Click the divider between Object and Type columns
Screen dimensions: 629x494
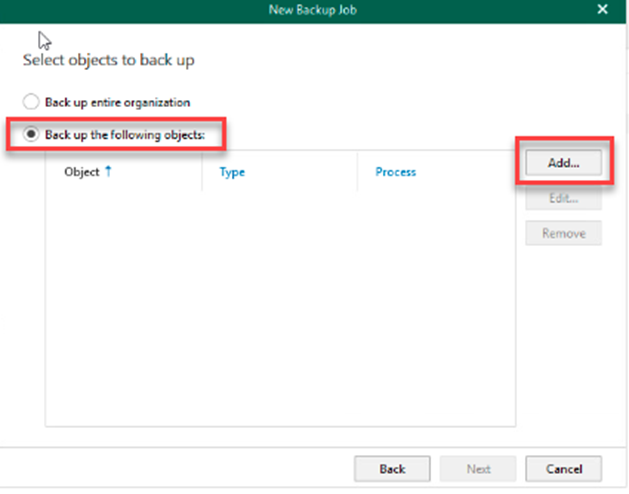(x=201, y=172)
